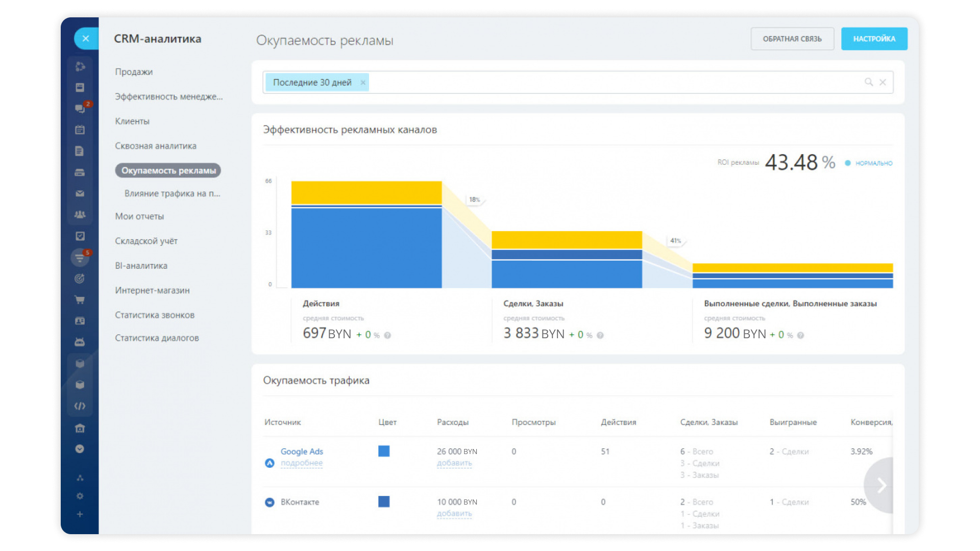This screenshot has height=551, width=980.
Task: Click the shopping cart sidebar icon
Action: tap(80, 300)
